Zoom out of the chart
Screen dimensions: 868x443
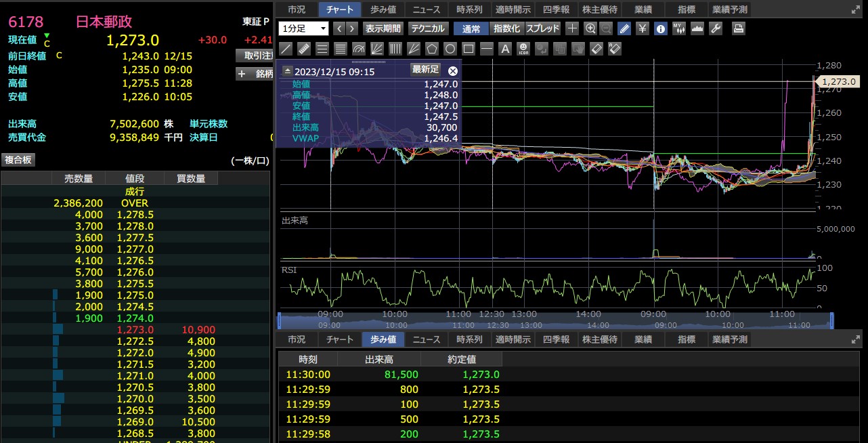606,28
